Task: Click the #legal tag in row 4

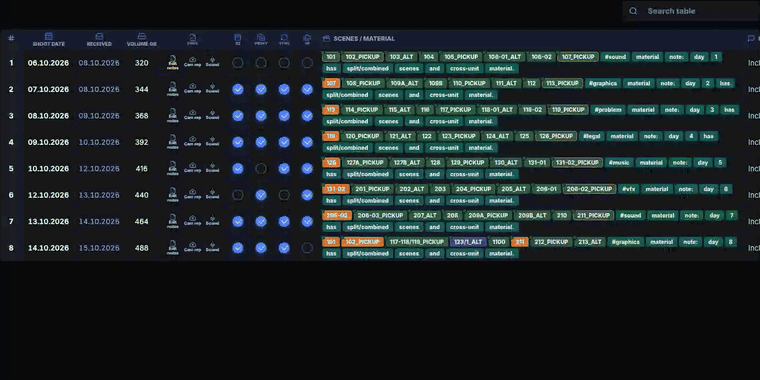Action: (591, 136)
